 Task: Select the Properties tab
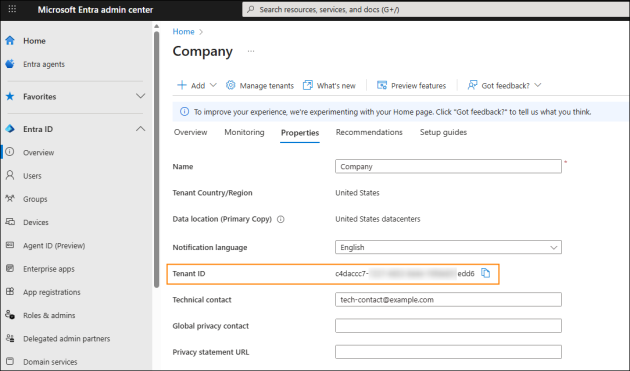[300, 133]
